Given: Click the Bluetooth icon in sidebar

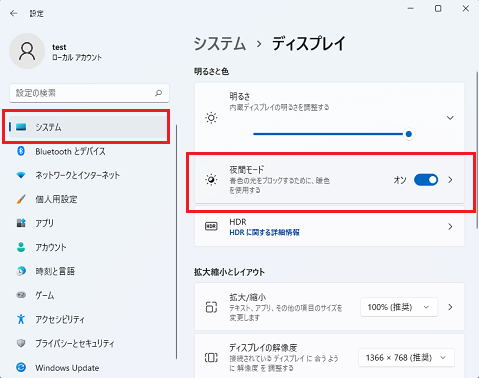Looking at the screenshot, I should (x=21, y=151).
